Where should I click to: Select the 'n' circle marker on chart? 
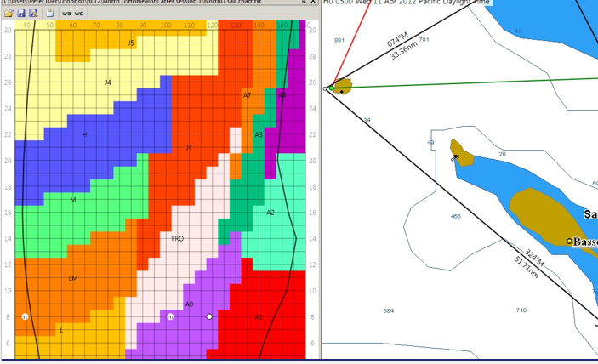coord(25,316)
